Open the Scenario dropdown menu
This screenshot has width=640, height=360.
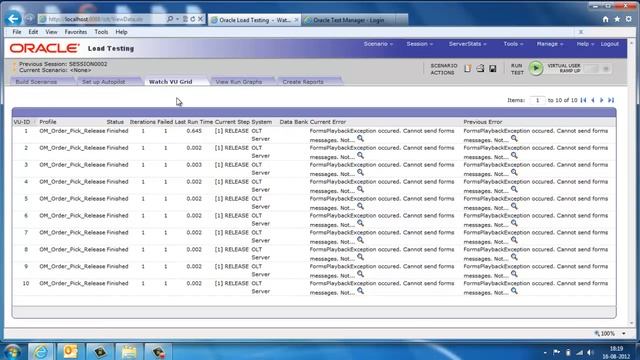pyautogui.click(x=378, y=44)
